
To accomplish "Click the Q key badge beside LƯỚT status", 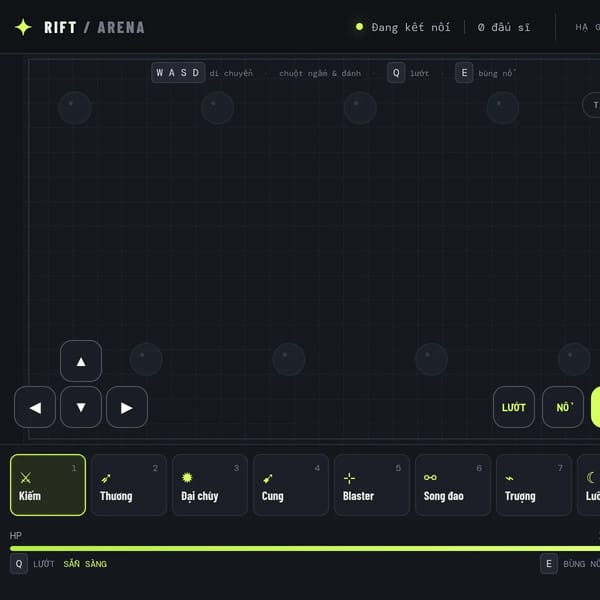I will coord(19,564).
